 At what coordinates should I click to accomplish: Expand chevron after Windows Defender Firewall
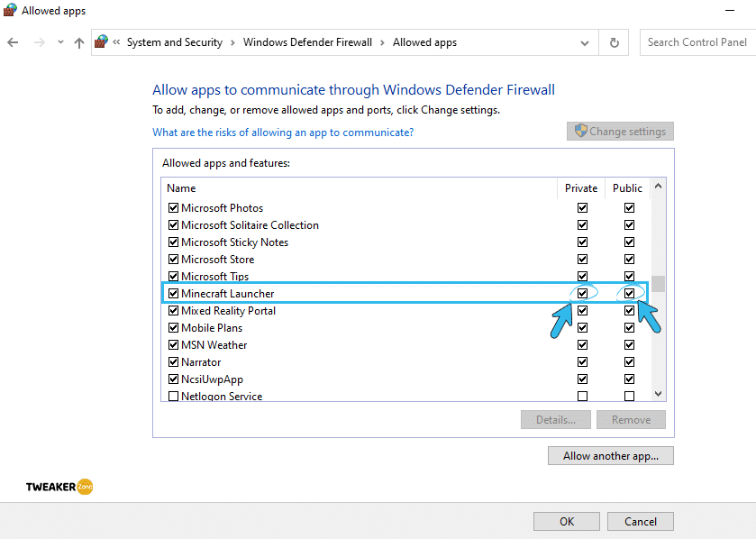pyautogui.click(x=382, y=43)
